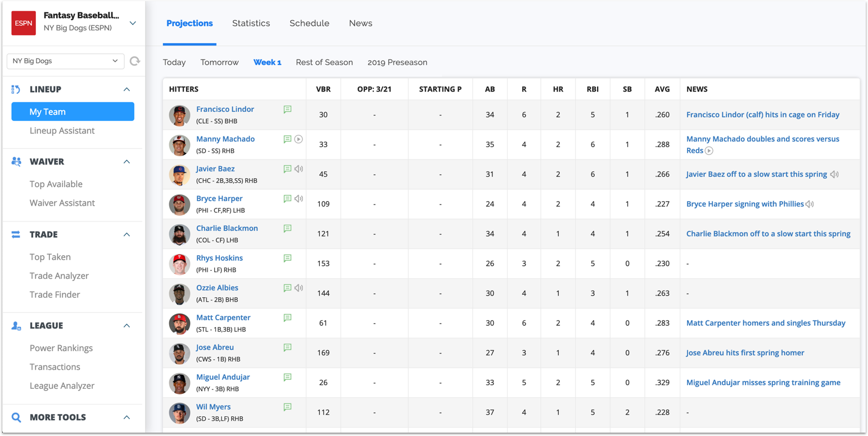868x436 pixels.
Task: Open the note icon for Francisco Lindor
Action: pyautogui.click(x=287, y=110)
